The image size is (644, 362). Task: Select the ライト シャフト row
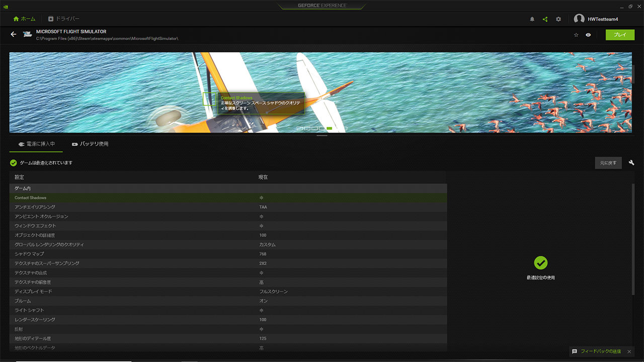point(228,310)
